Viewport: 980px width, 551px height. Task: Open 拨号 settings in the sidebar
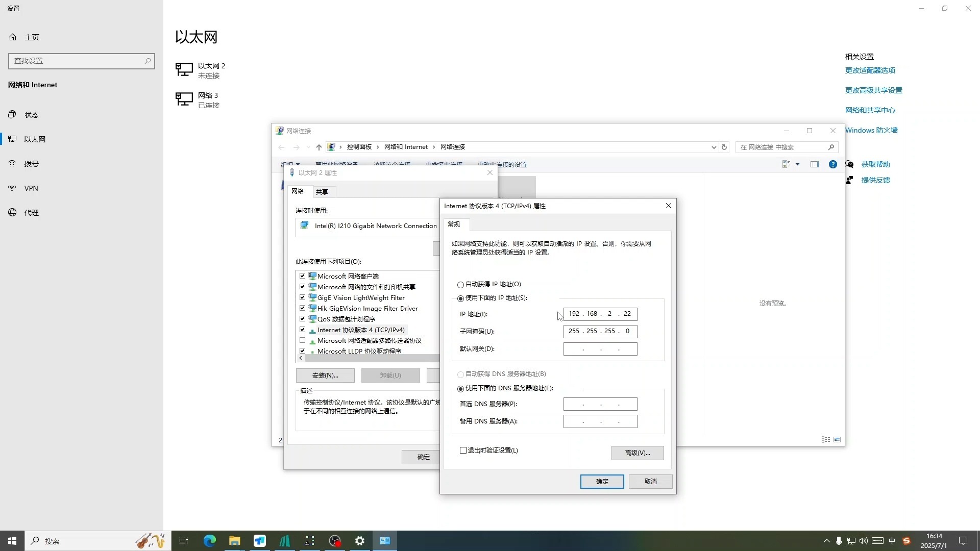click(32, 163)
